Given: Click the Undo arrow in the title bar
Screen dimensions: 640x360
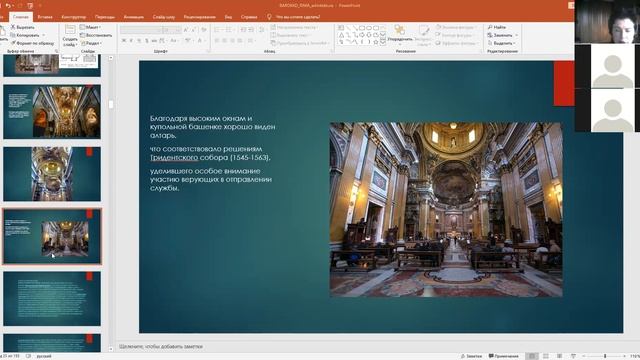Looking at the screenshot, I should 8,5.
